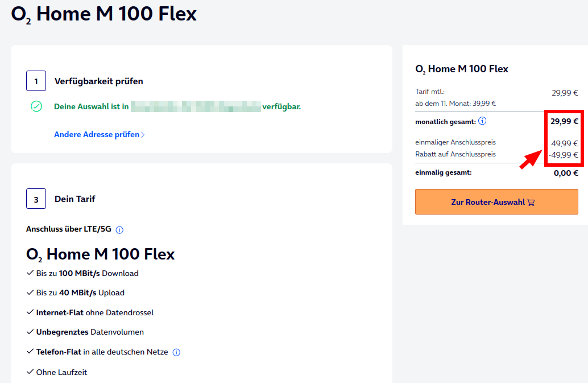The width and height of the screenshot is (588, 383).
Task: Click the green availability checkmark icon
Action: 36,106
